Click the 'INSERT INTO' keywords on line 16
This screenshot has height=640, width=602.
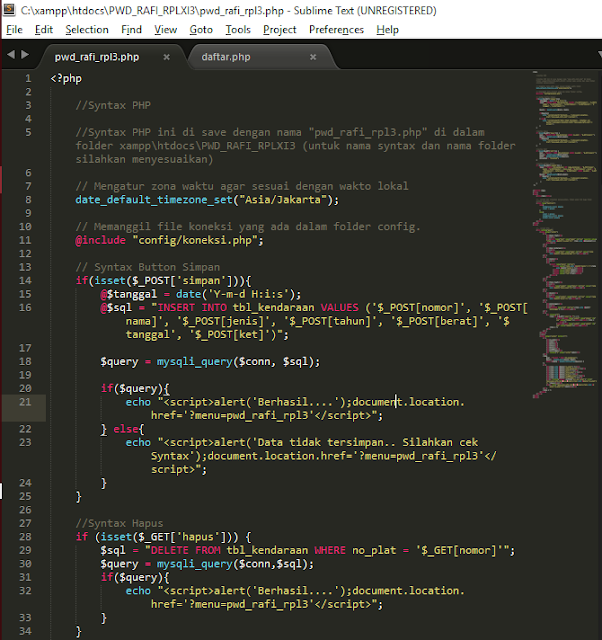pos(192,307)
